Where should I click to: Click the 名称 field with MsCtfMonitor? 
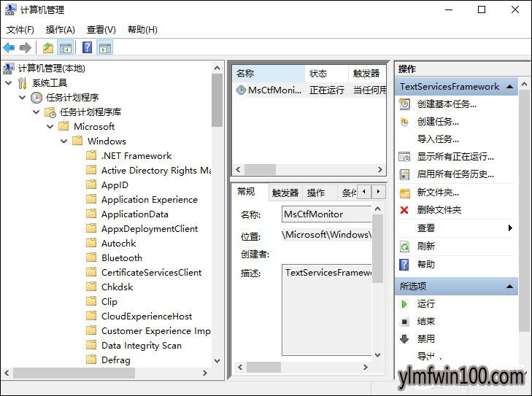click(326, 214)
